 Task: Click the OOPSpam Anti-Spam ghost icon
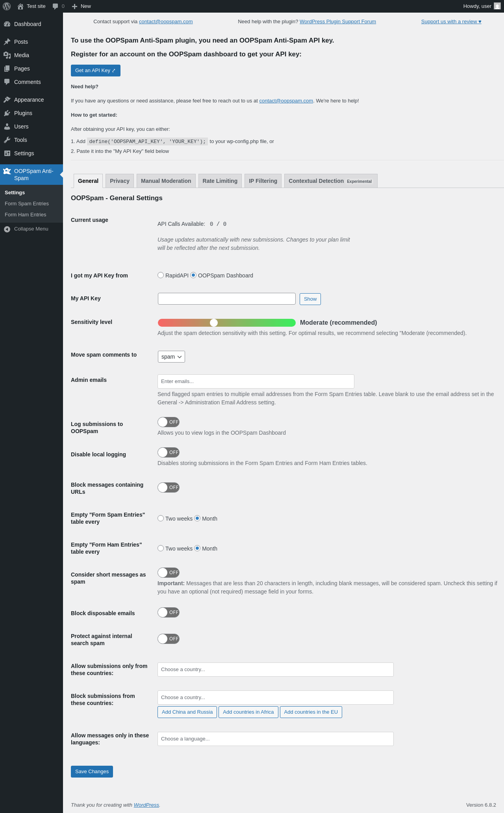coord(7,171)
